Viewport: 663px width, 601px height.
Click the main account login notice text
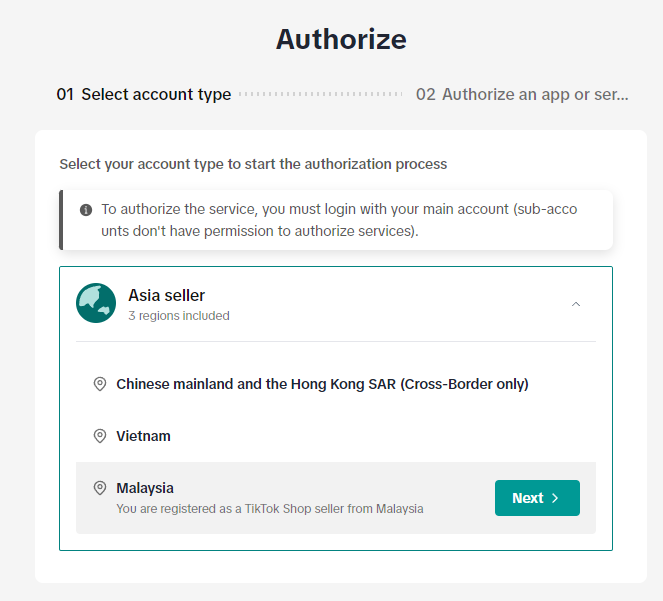click(x=340, y=219)
